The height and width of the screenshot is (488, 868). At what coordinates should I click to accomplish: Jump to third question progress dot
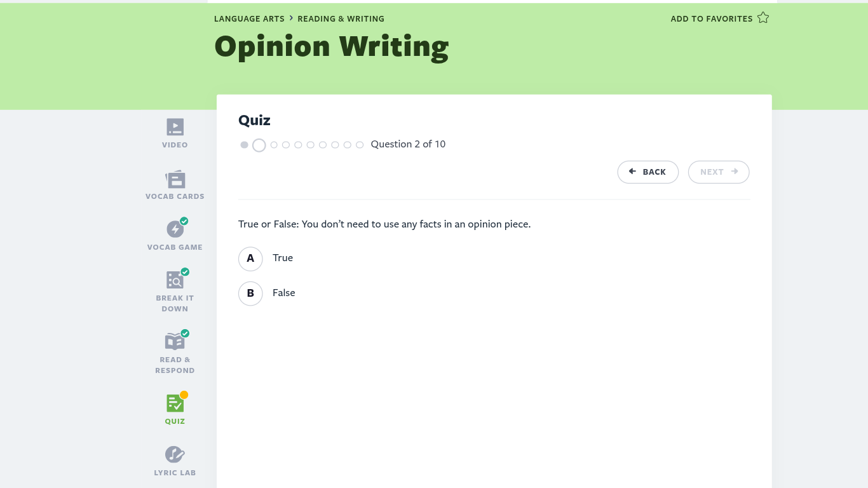[x=274, y=145]
